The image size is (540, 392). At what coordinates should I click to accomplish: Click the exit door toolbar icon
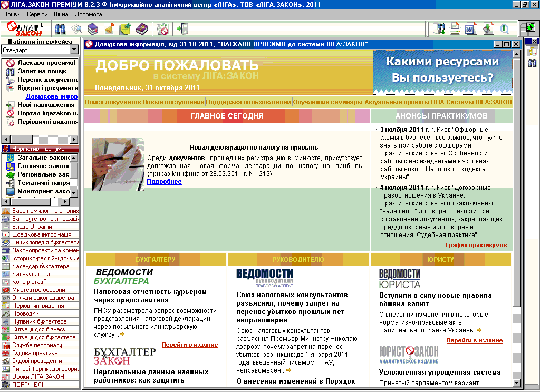coord(182,29)
